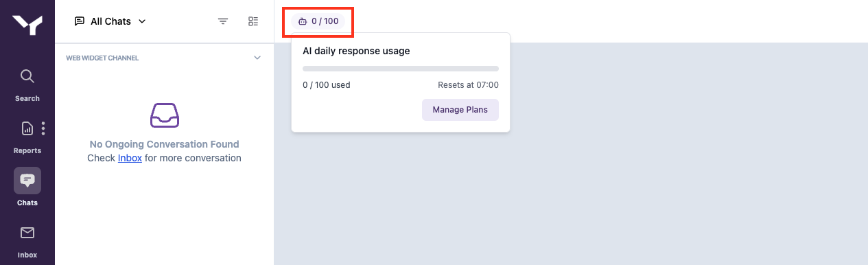Click the AI daily usage progress bar
Image resolution: width=868 pixels, height=265 pixels.
[x=401, y=69]
